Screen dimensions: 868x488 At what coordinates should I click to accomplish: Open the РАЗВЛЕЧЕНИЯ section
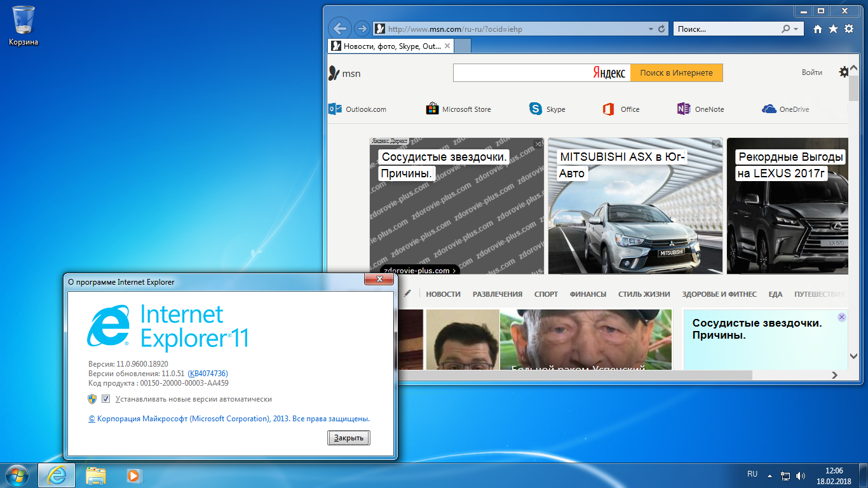[x=498, y=294]
